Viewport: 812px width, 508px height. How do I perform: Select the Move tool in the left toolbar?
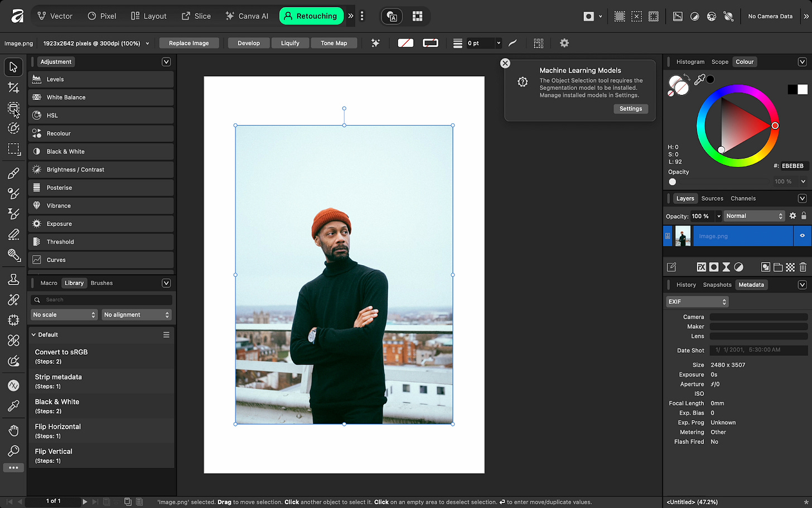[x=13, y=67]
